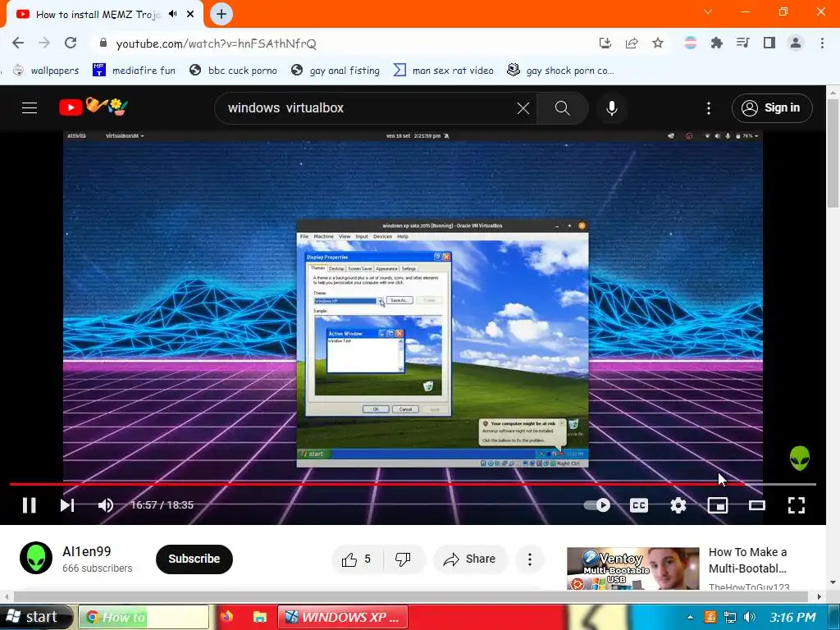Click the '666 subscribers' text
Screen dimensions: 840x630
[x=97, y=568]
